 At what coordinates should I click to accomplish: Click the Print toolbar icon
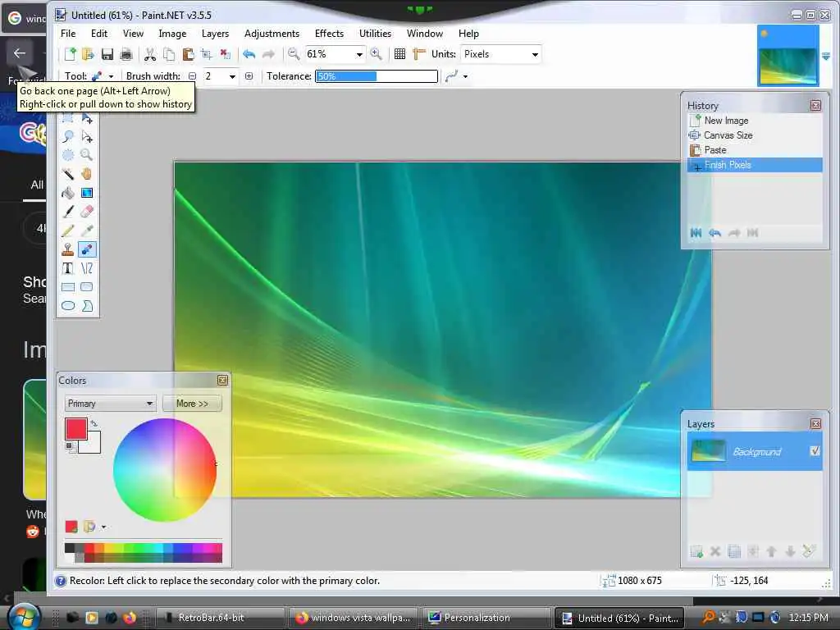point(126,54)
